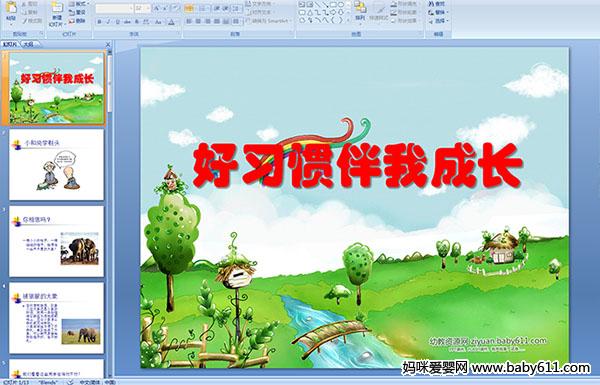Toggle Italic formatting
The width and height of the screenshot is (600, 385).
108,22
